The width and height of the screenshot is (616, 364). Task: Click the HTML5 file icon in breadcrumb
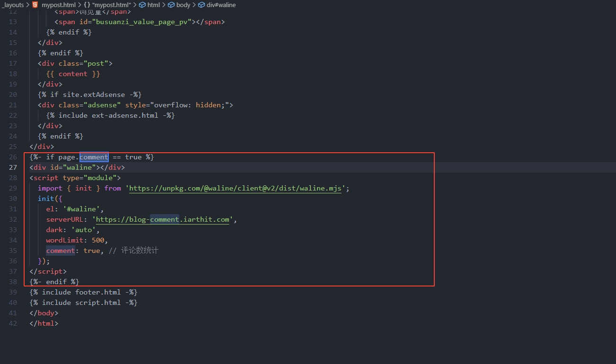pos(35,5)
